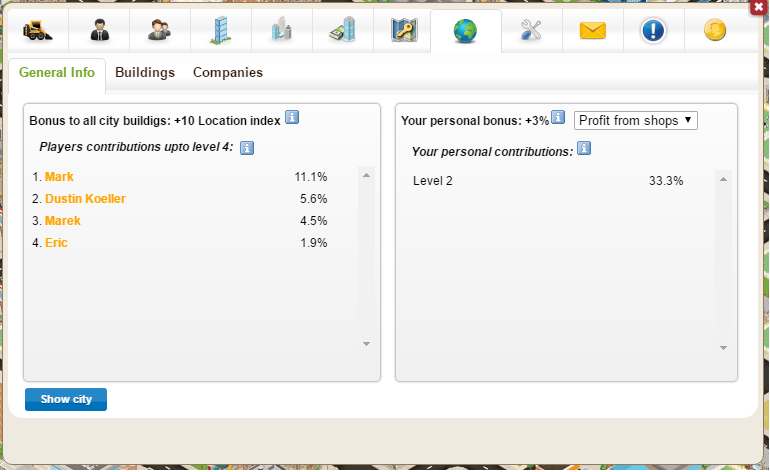The width and height of the screenshot is (770, 472).
Task: Switch to the Companies tab
Action: point(228,73)
